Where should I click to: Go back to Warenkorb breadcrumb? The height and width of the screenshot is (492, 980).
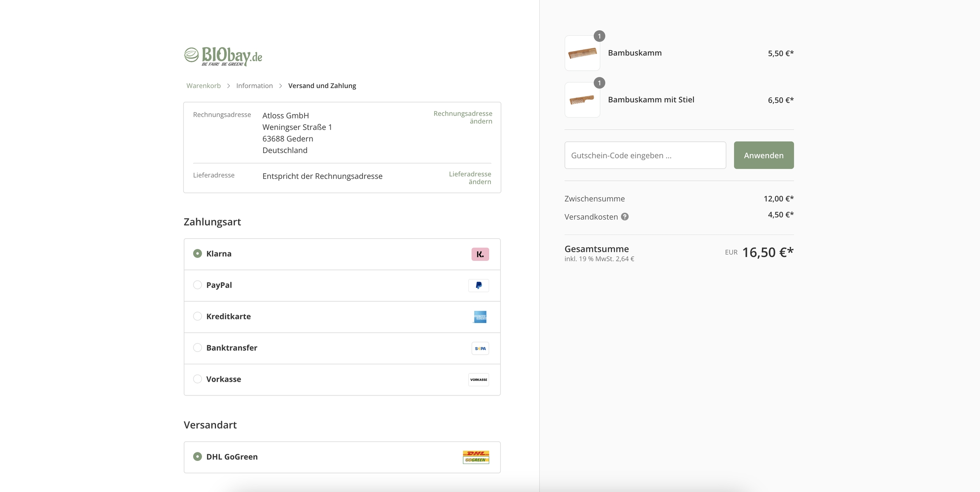tap(203, 86)
